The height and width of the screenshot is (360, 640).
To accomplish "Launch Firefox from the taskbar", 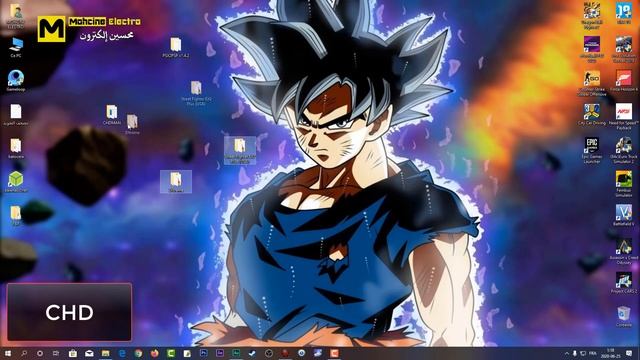I will (x=155, y=353).
